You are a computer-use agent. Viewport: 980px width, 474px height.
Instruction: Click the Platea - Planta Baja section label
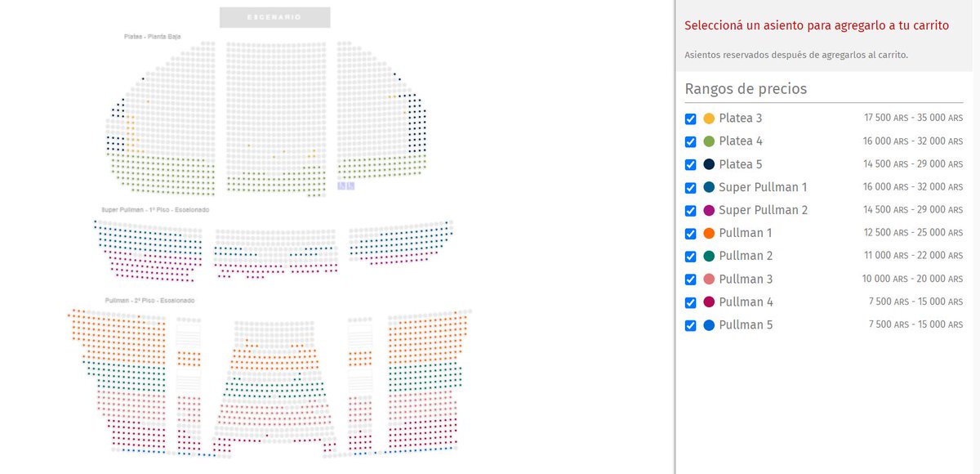click(x=152, y=37)
